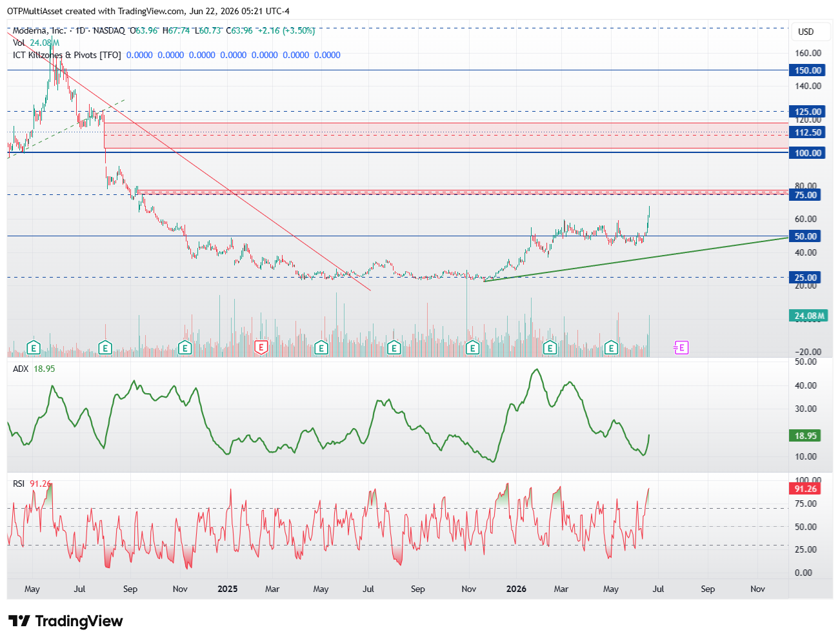840x643 pixels.
Task: Click the USD currency label
Action: click(806, 32)
